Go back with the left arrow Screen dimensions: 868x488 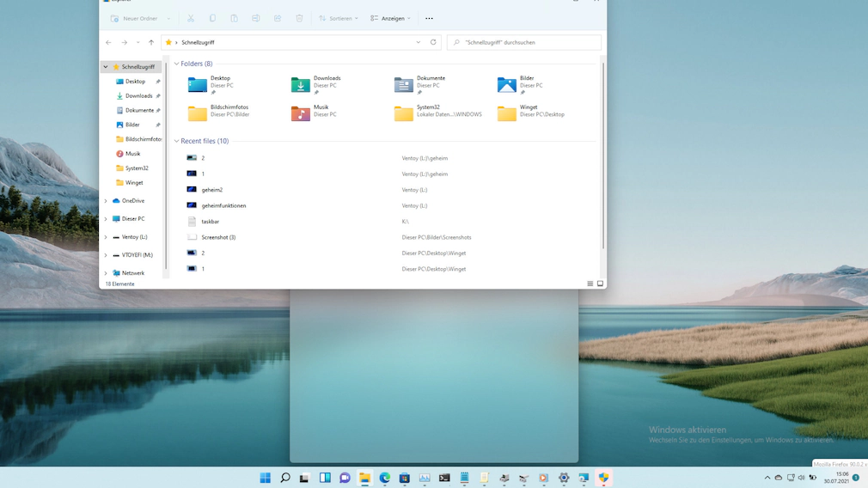click(x=108, y=42)
